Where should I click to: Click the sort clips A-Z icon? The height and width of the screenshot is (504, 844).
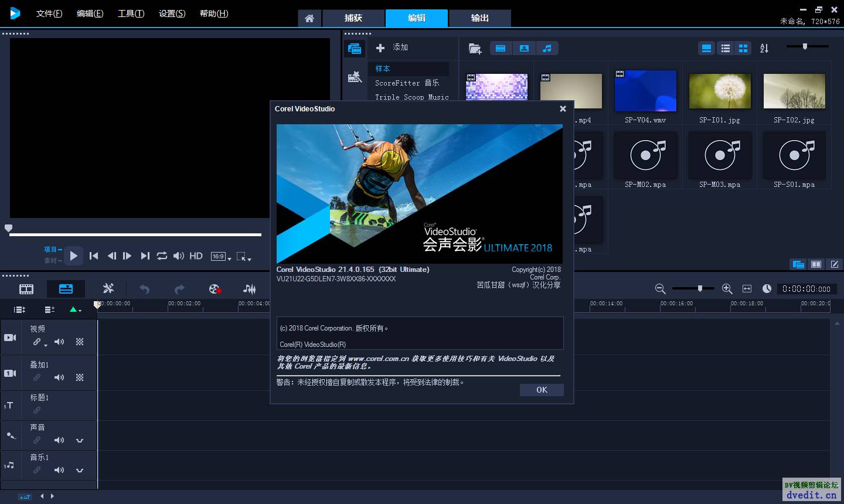tap(764, 48)
